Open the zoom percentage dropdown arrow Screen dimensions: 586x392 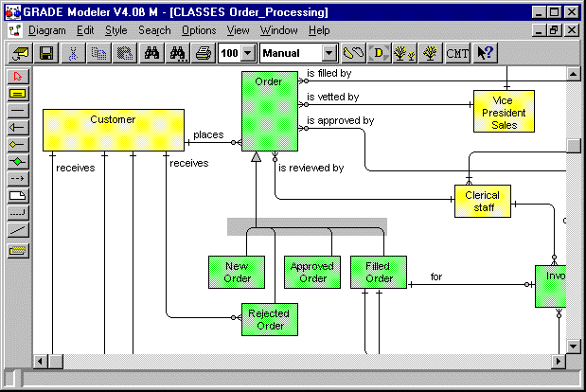[248, 54]
